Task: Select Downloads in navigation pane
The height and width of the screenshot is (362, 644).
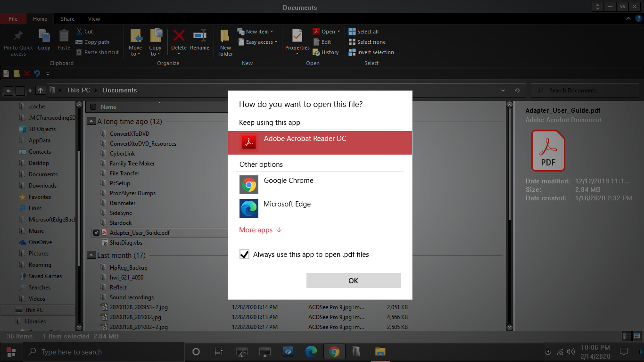Action: [x=42, y=186]
